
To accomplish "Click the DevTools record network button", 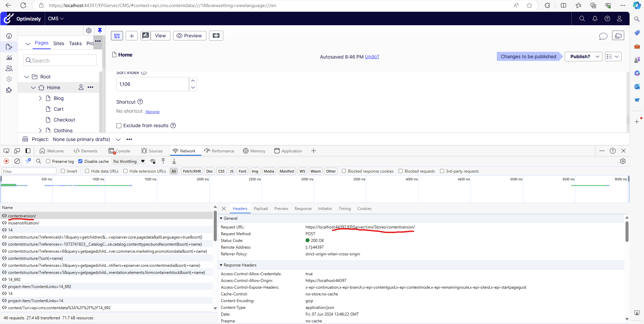I will 6,161.
